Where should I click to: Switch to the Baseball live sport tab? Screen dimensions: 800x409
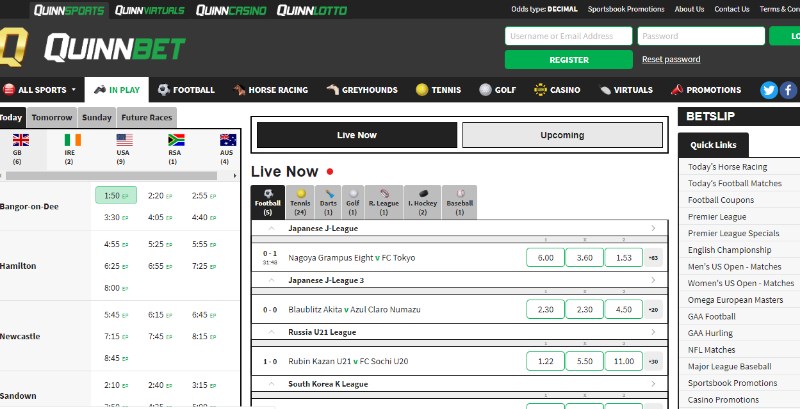pyautogui.click(x=460, y=202)
